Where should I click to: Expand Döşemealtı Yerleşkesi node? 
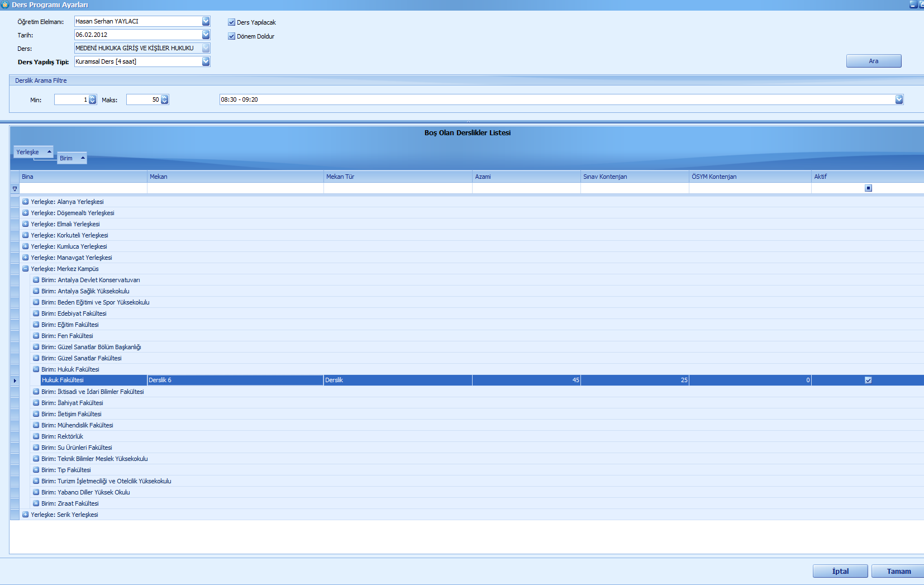tap(25, 213)
